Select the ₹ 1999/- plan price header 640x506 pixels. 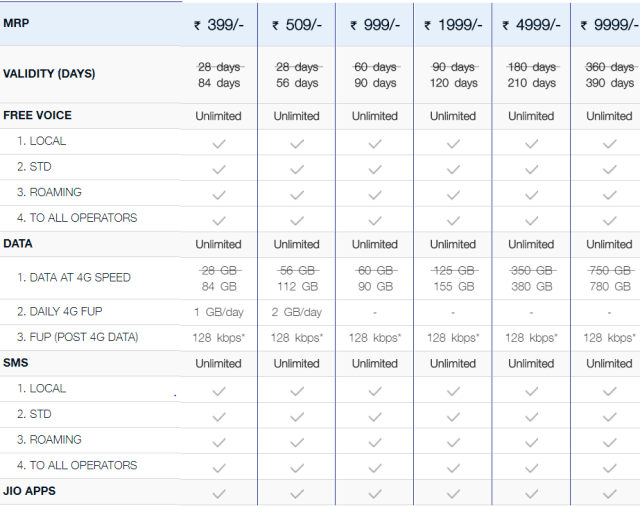pyautogui.click(x=453, y=25)
